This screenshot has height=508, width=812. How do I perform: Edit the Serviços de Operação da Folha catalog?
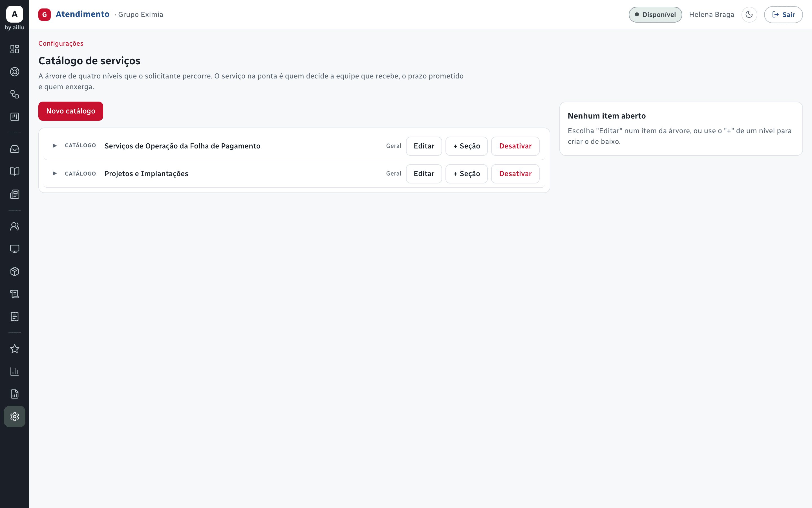click(424, 146)
